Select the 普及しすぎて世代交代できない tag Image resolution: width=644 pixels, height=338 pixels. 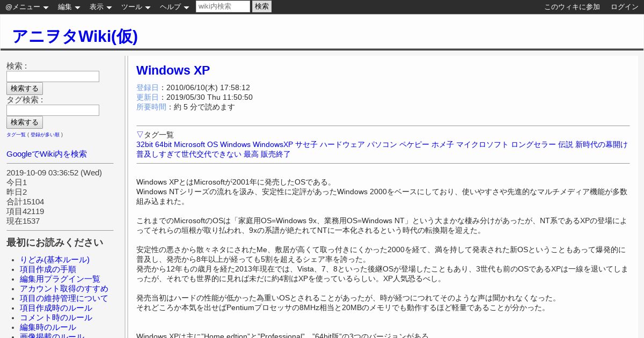[189, 154]
